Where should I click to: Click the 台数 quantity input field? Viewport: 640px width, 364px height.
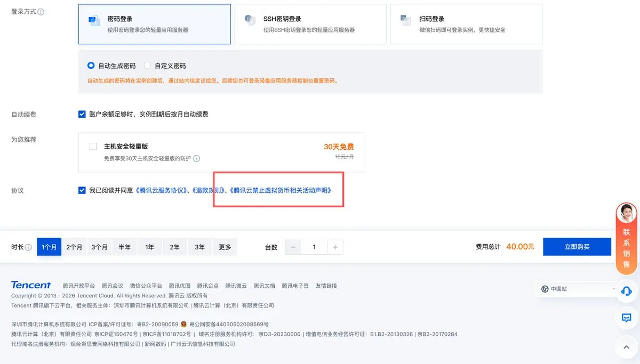[314, 247]
